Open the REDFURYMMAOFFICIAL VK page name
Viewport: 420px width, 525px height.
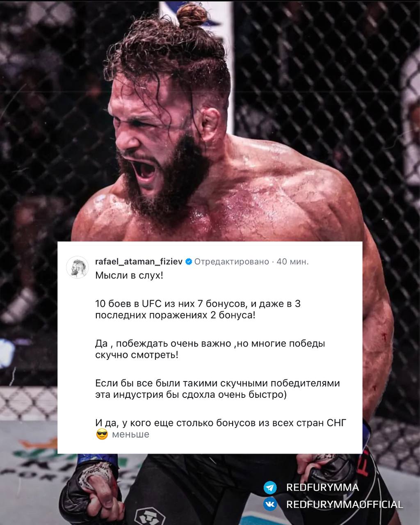[x=345, y=504]
